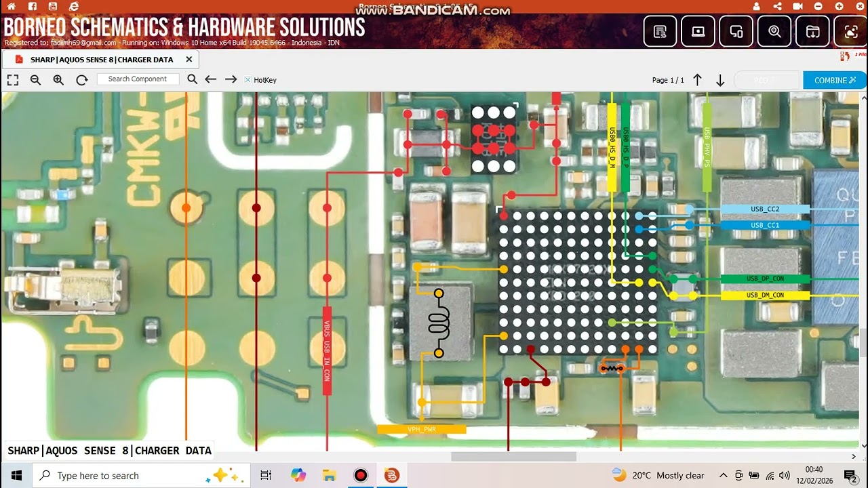The height and width of the screenshot is (488, 868).
Task: Click the share icon in the top bar
Action: click(x=777, y=6)
